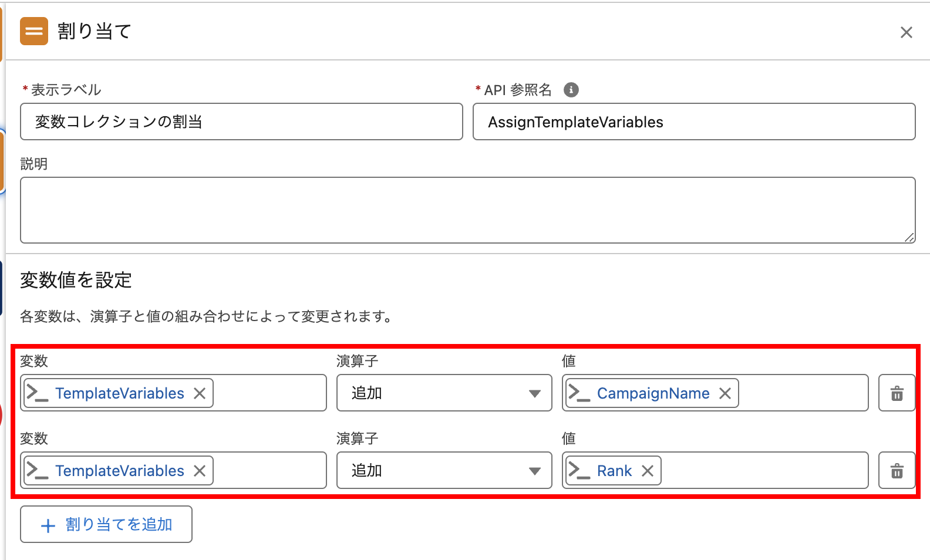Click 割り当てを追加 to add an assignment

[106, 524]
